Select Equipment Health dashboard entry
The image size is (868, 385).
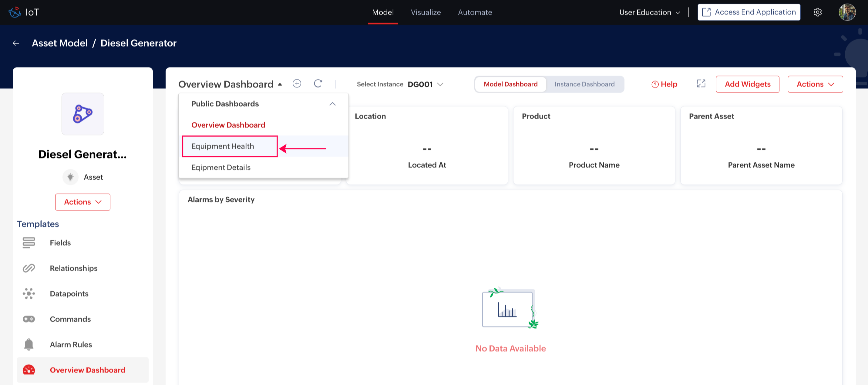click(x=223, y=146)
